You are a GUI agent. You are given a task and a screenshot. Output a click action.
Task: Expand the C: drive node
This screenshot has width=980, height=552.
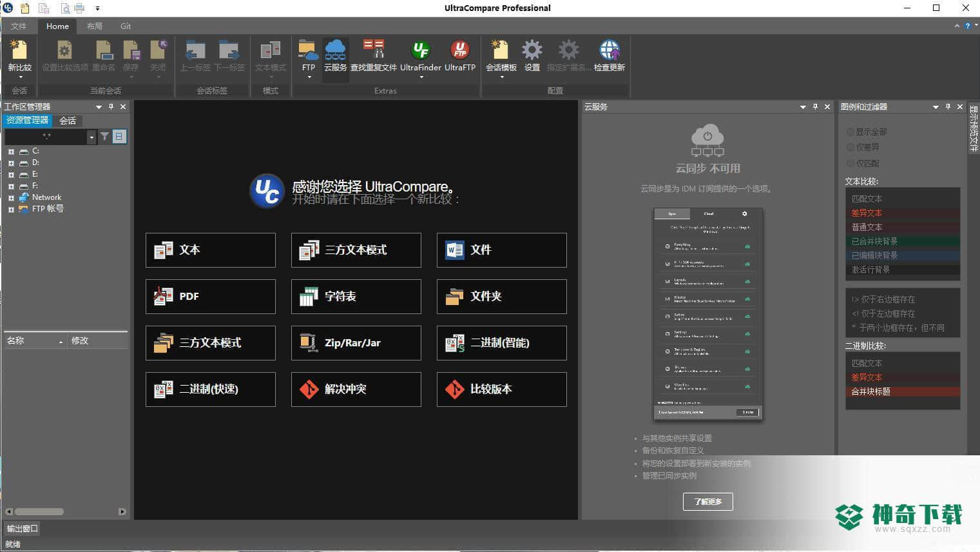(x=11, y=152)
